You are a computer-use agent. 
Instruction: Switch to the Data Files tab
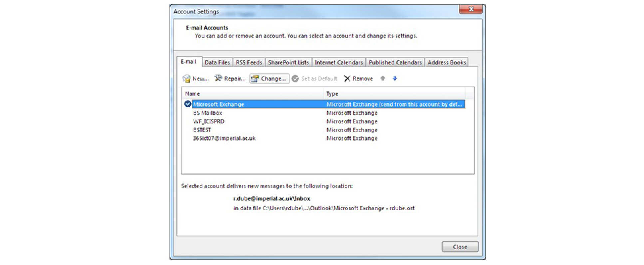coord(217,62)
